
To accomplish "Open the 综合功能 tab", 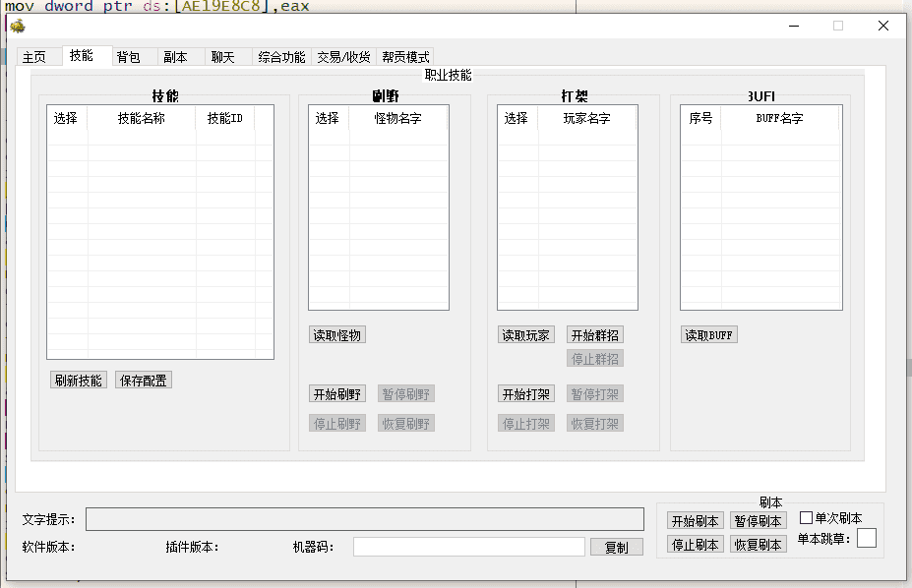I will [x=281, y=57].
